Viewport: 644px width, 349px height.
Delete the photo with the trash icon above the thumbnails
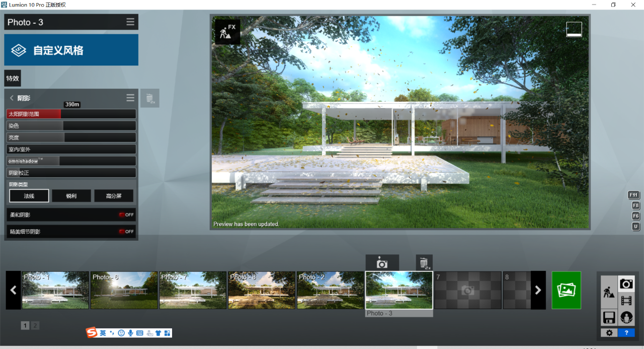(424, 263)
